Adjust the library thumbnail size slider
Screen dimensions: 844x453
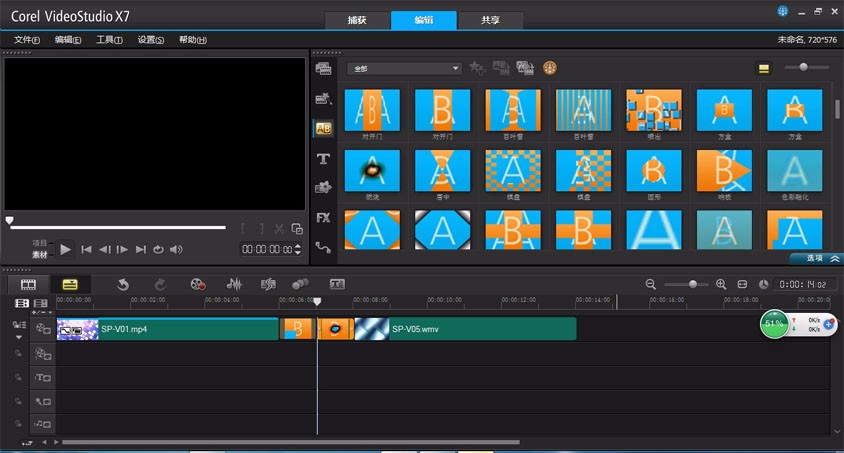(806, 67)
